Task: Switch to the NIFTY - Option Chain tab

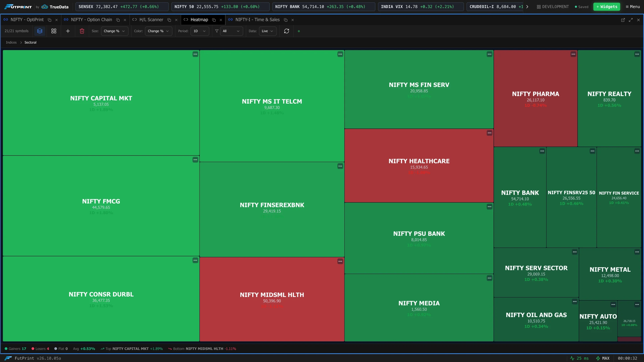Action: [x=91, y=20]
